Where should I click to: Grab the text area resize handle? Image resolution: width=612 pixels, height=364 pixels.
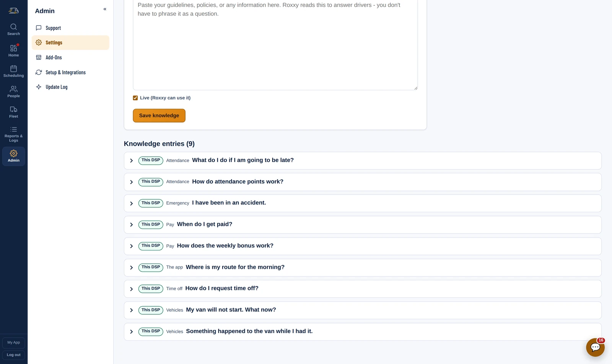pos(415,88)
